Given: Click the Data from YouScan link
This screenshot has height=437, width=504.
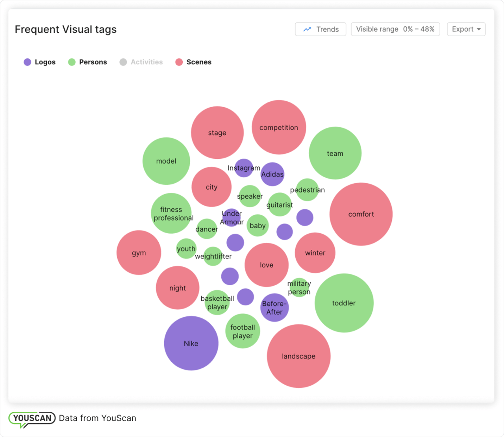Looking at the screenshot, I should tap(97, 418).
